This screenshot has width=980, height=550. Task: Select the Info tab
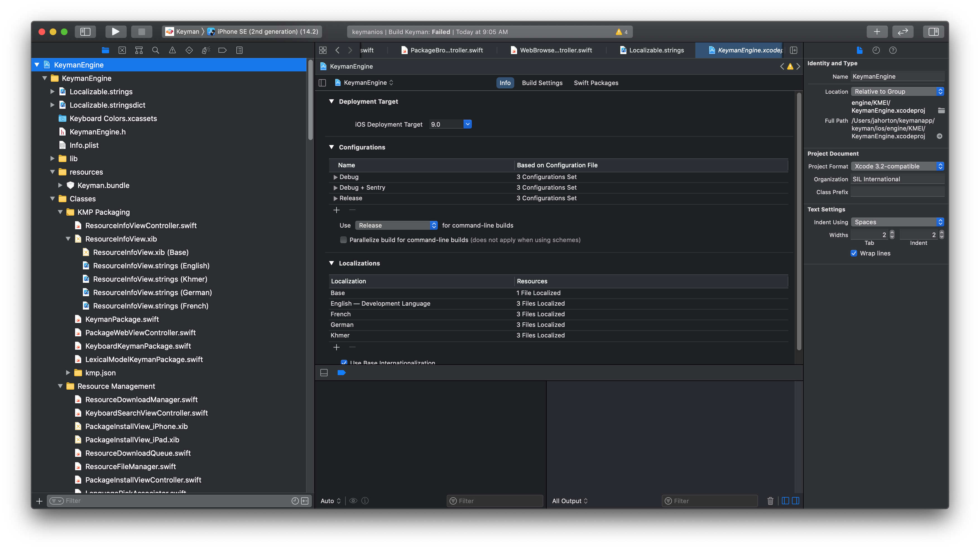pyautogui.click(x=505, y=83)
